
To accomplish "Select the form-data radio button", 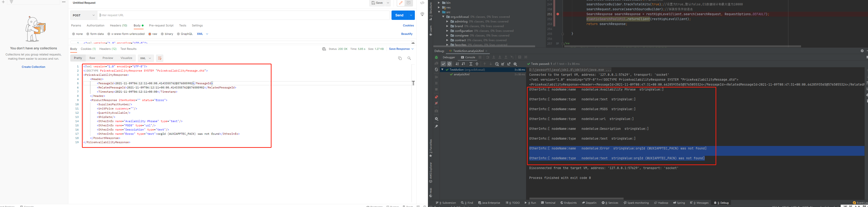I will click(x=88, y=34).
